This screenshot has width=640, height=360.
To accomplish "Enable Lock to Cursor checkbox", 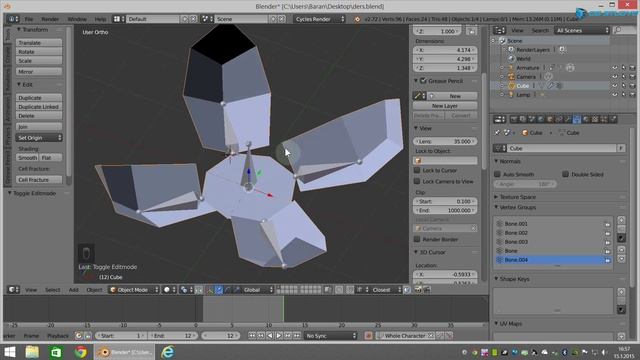I will 417,170.
